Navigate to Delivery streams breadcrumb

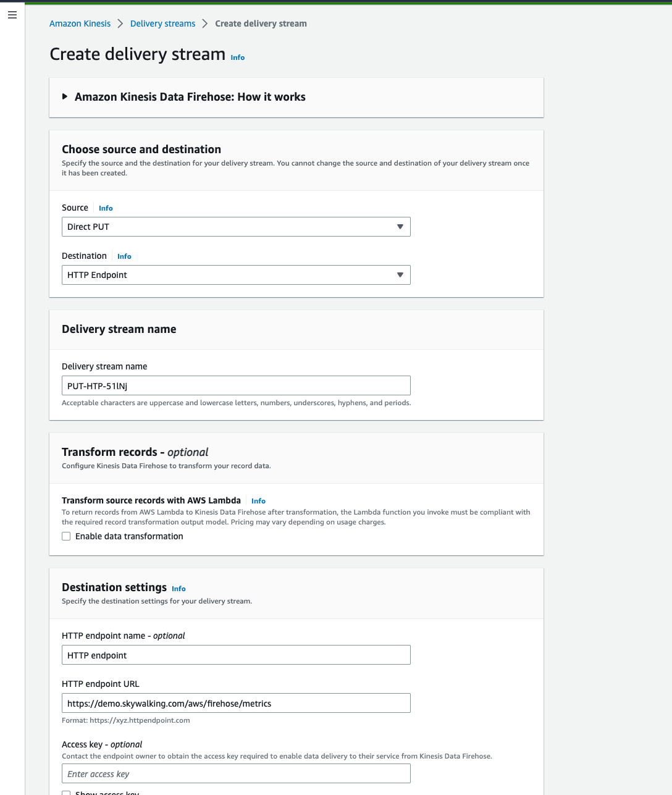click(162, 23)
